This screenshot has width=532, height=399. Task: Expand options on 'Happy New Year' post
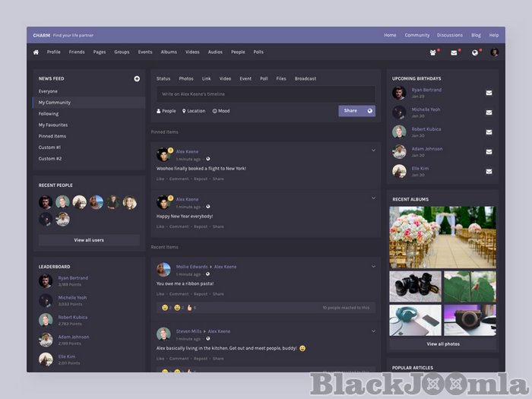point(373,198)
